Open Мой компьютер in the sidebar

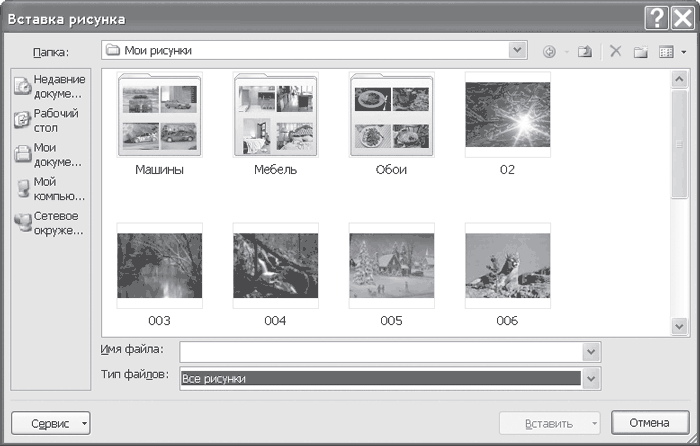pos(50,188)
